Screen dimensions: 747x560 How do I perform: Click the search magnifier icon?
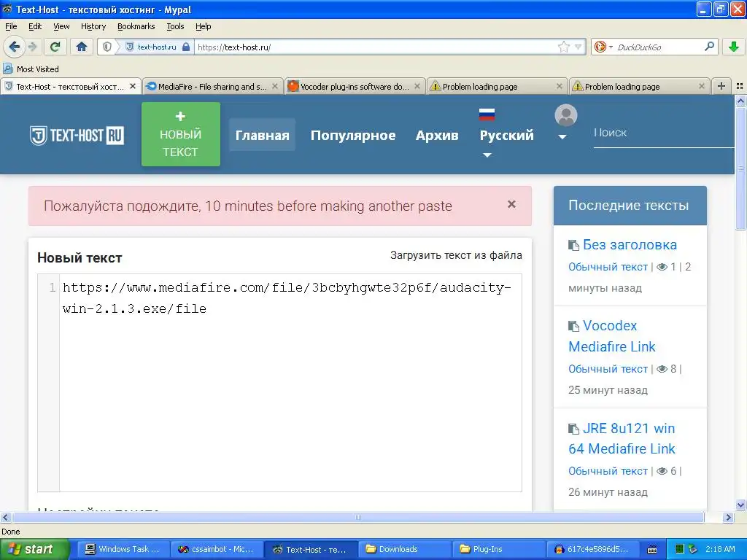[x=709, y=47]
